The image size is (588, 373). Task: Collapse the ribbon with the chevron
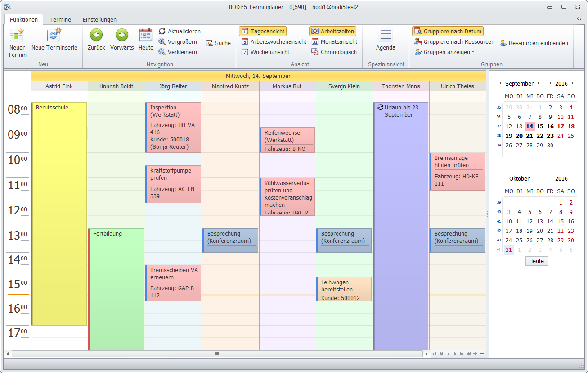(579, 19)
